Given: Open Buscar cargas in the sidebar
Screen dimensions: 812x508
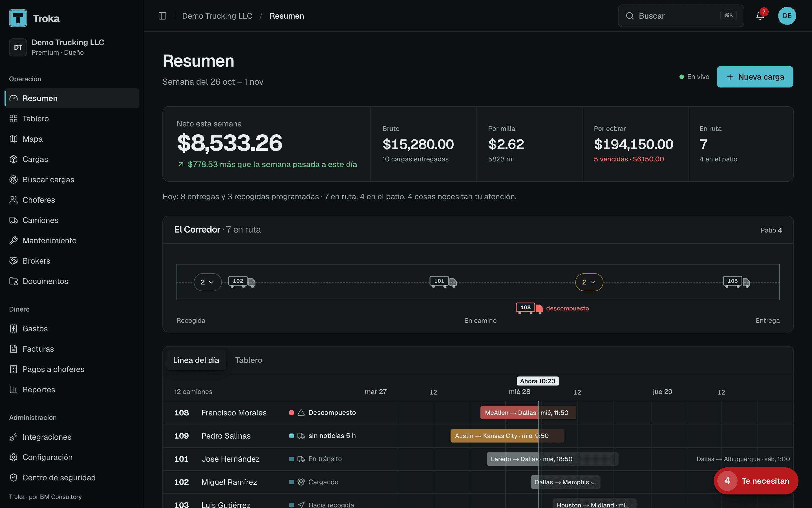Looking at the screenshot, I should (72, 179).
